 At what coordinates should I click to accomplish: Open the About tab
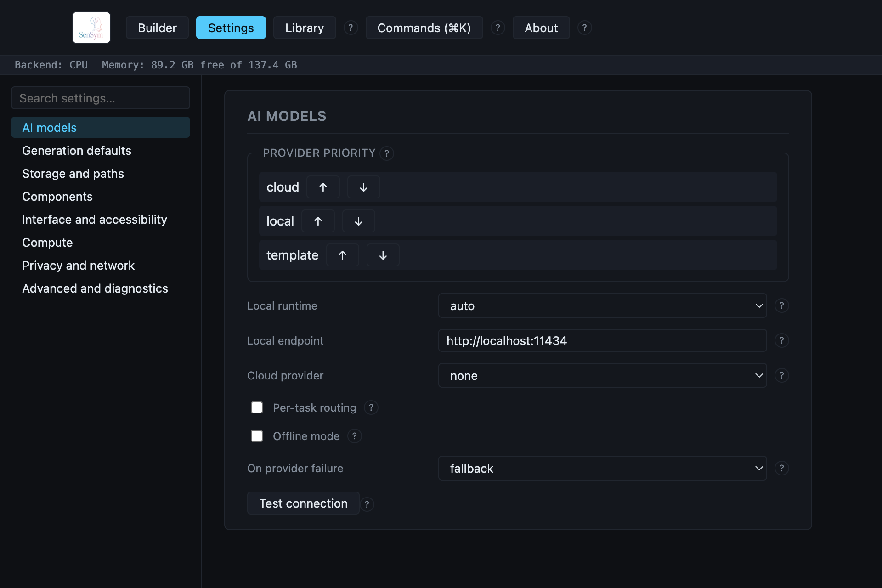coord(541,28)
